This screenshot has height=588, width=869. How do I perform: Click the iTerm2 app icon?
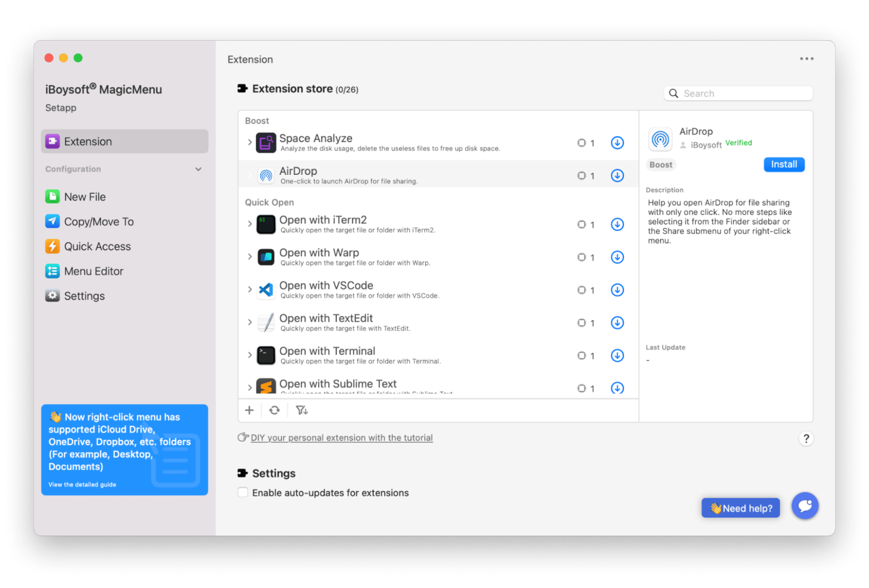(266, 224)
